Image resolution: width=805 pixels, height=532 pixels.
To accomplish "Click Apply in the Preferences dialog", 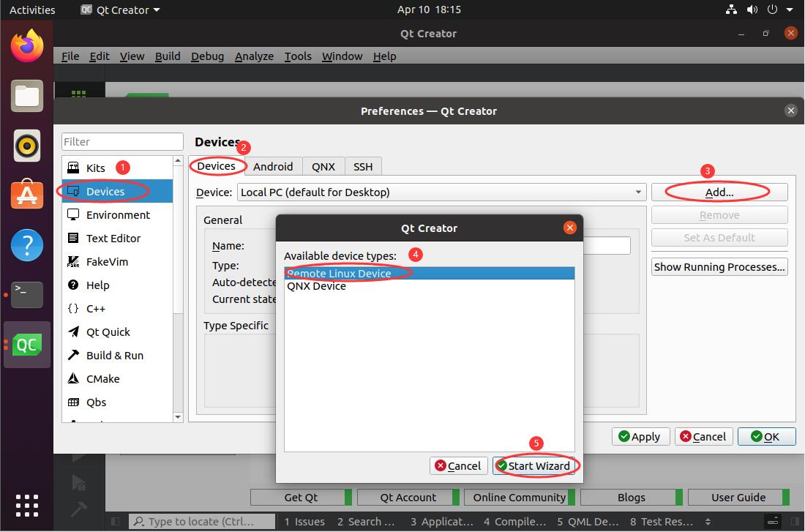I will click(x=640, y=436).
